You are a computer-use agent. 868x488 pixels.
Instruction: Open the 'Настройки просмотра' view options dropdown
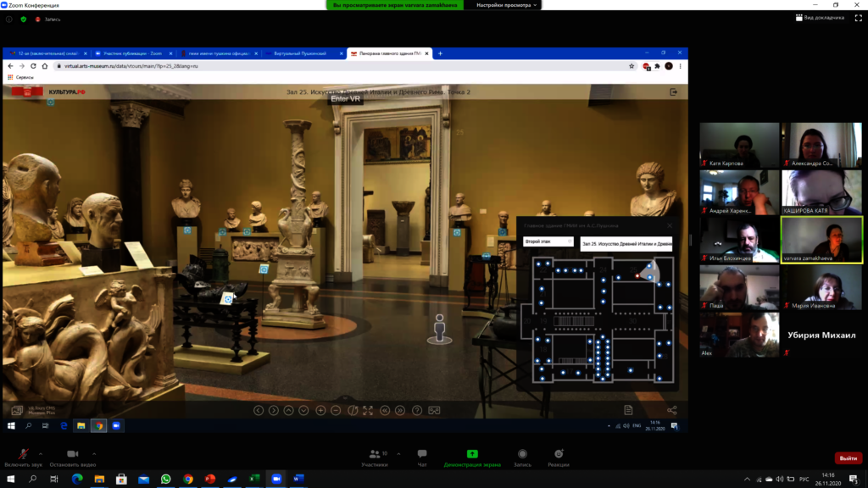click(x=507, y=5)
